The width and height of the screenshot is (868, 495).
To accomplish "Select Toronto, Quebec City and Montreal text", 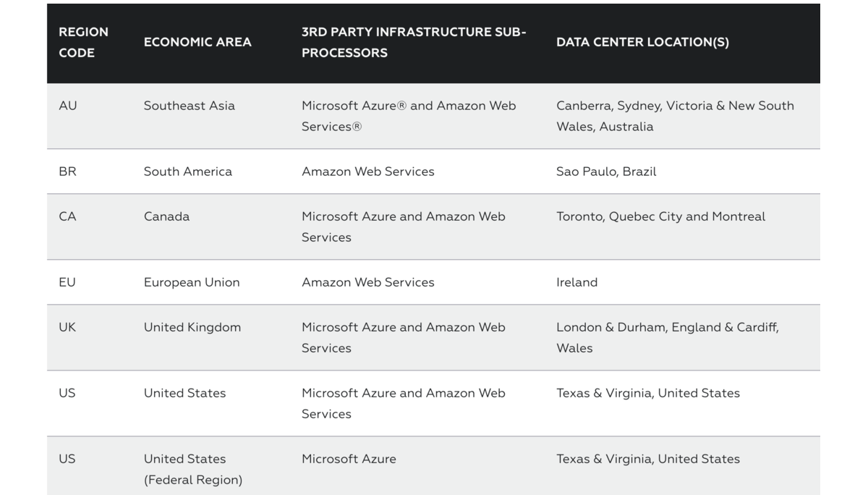I will 660,216.
